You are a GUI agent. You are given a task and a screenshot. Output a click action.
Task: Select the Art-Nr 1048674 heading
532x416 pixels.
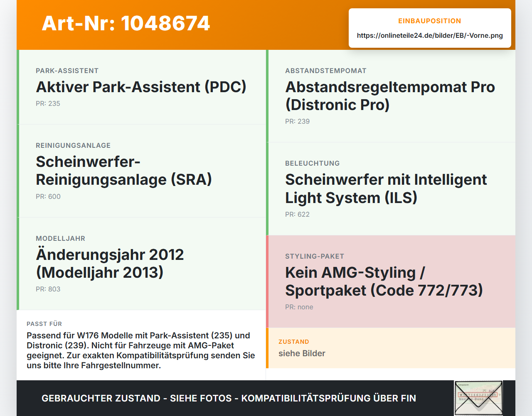[126, 23]
